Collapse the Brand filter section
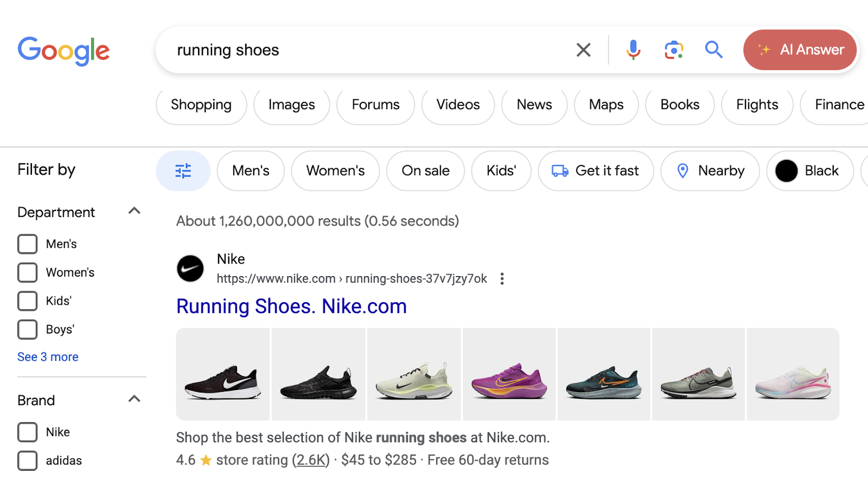Screen dimensions: 868x479 point(134,399)
